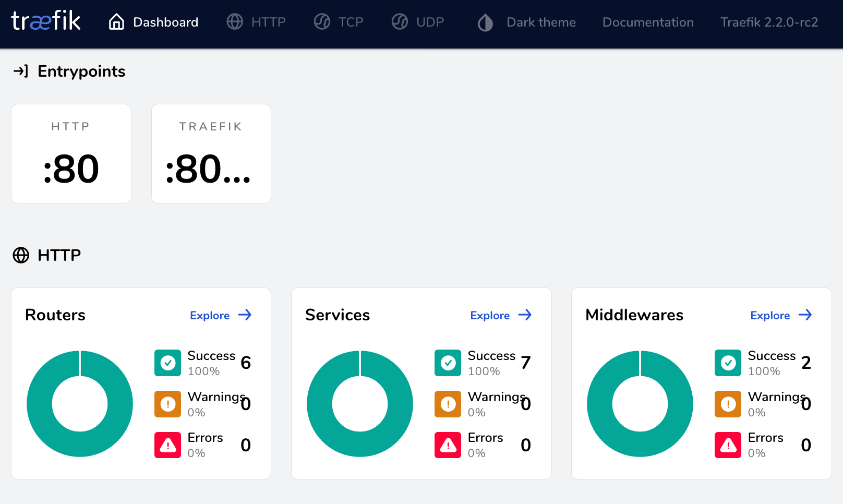Click the Routers donut chart

pos(80,404)
